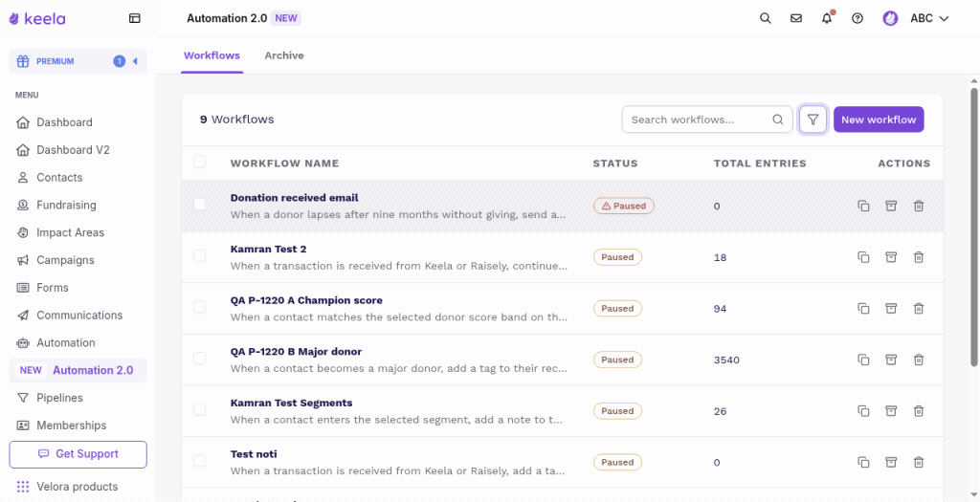The height and width of the screenshot is (502, 980).
Task: Select Test noti row checkbox
Action: tap(199, 461)
